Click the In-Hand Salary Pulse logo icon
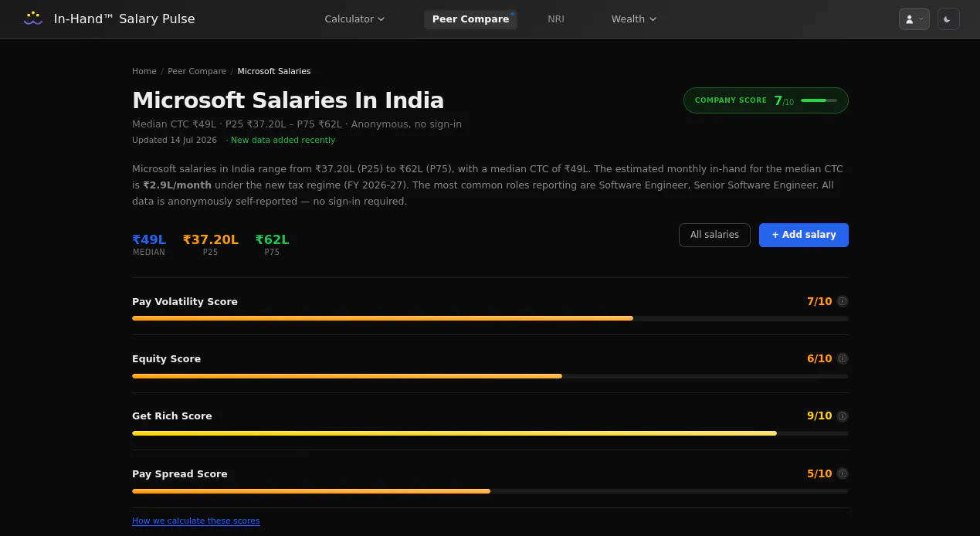The height and width of the screenshot is (536, 980). (32, 19)
